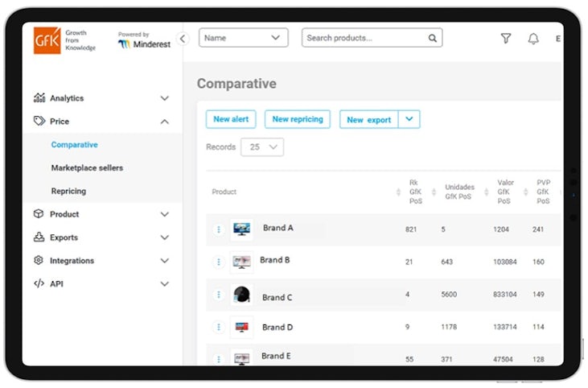Click the New alert button
Viewport: 588px width, 388px height.
[231, 119]
